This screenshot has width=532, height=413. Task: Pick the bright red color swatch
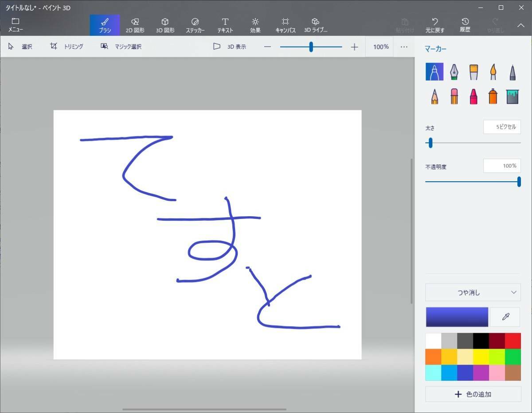click(513, 341)
